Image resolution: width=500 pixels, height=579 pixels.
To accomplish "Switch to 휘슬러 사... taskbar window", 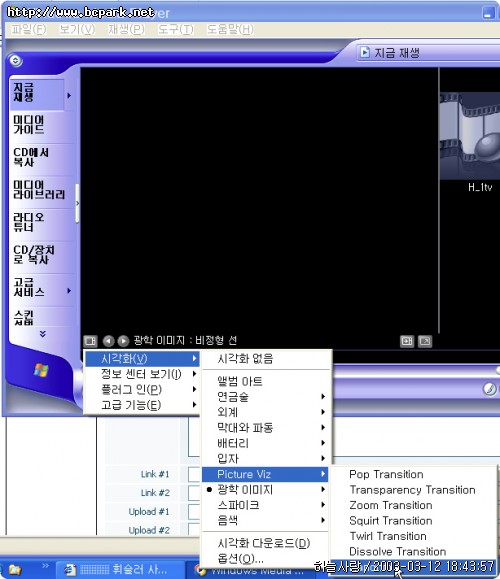I will pos(120,570).
